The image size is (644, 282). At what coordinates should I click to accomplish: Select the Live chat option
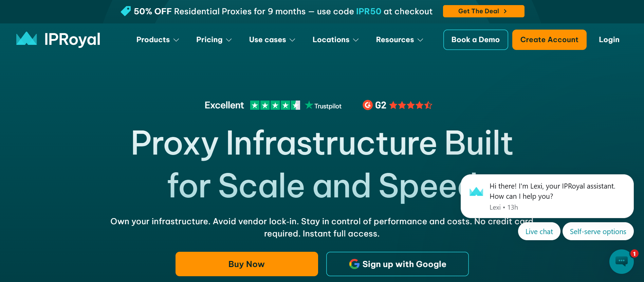539,231
